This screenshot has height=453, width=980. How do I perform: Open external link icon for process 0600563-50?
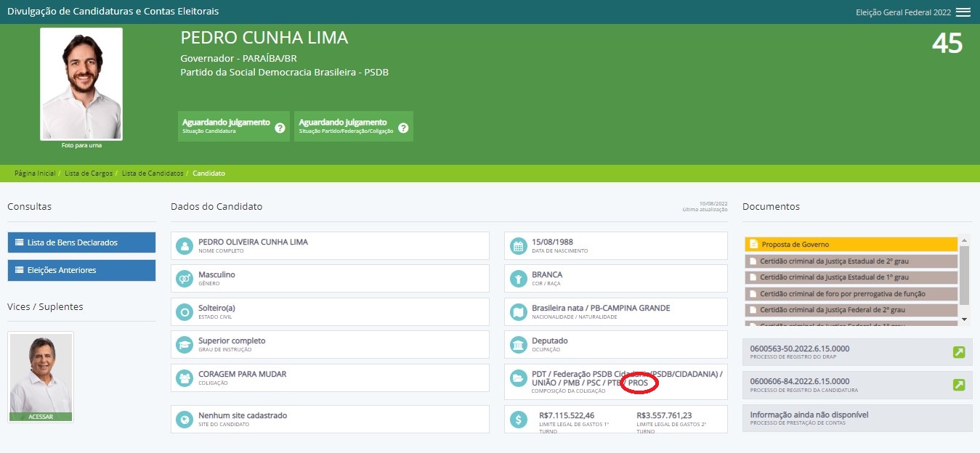coord(959,353)
